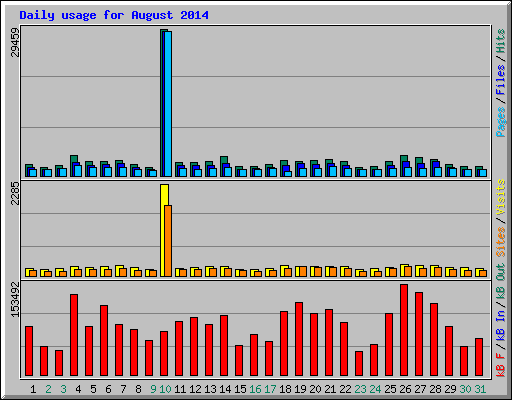Viewport: 512px width, 400px height.
Task: Click the red 'kB F' legend label
Action: 501,364
